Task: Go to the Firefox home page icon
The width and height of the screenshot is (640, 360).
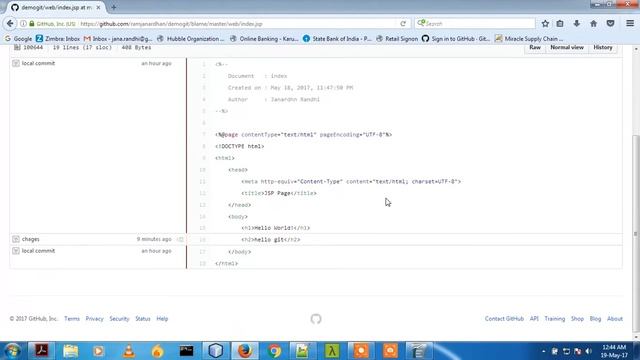Action: coord(593,24)
